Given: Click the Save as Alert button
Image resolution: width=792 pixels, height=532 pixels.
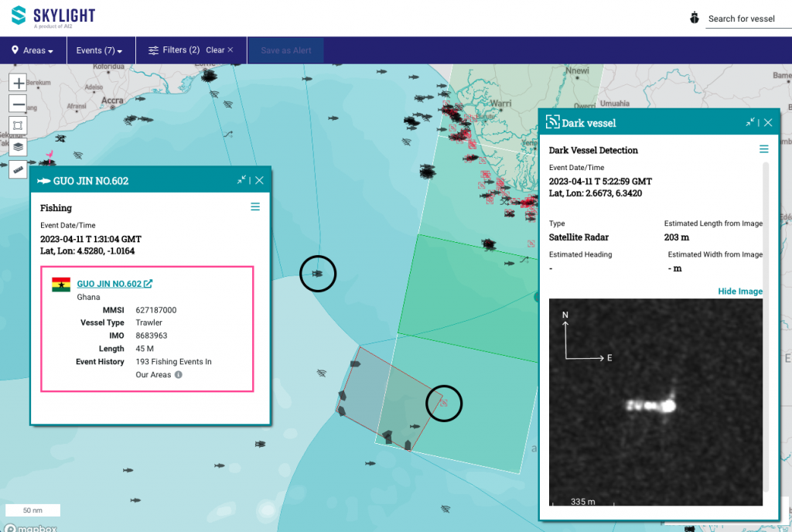Looking at the screenshot, I should 285,50.
